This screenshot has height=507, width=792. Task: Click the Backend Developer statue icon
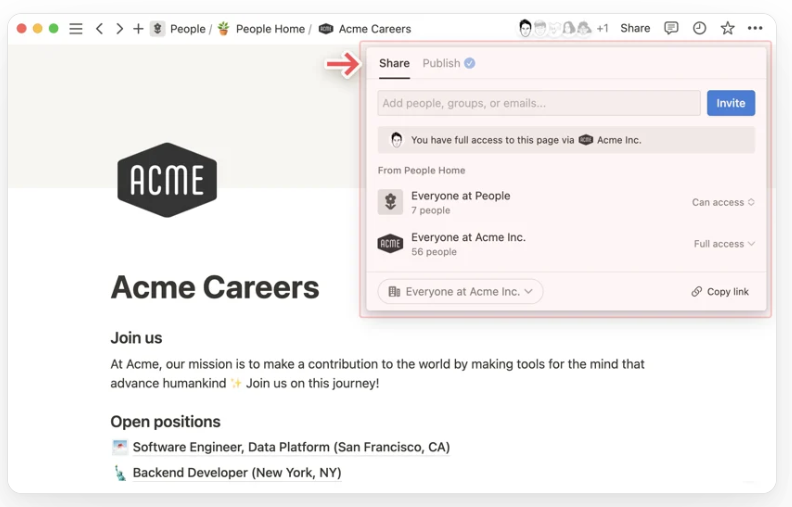point(120,473)
